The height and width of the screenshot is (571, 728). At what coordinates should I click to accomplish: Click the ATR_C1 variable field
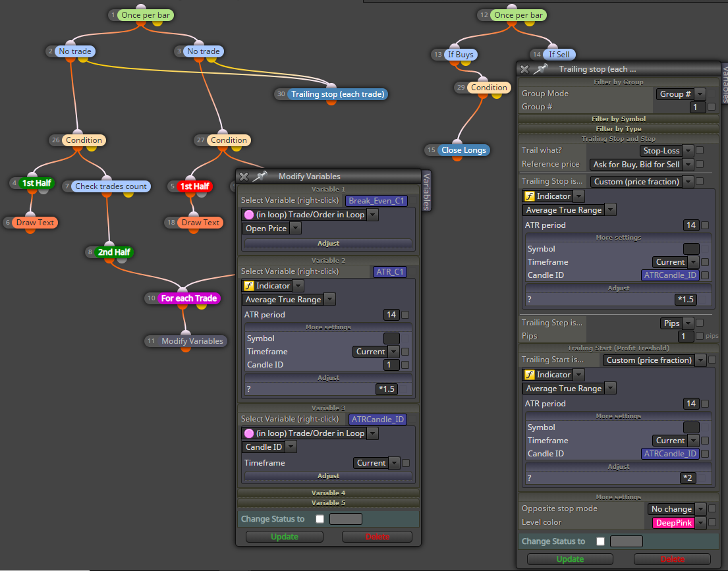click(x=390, y=272)
